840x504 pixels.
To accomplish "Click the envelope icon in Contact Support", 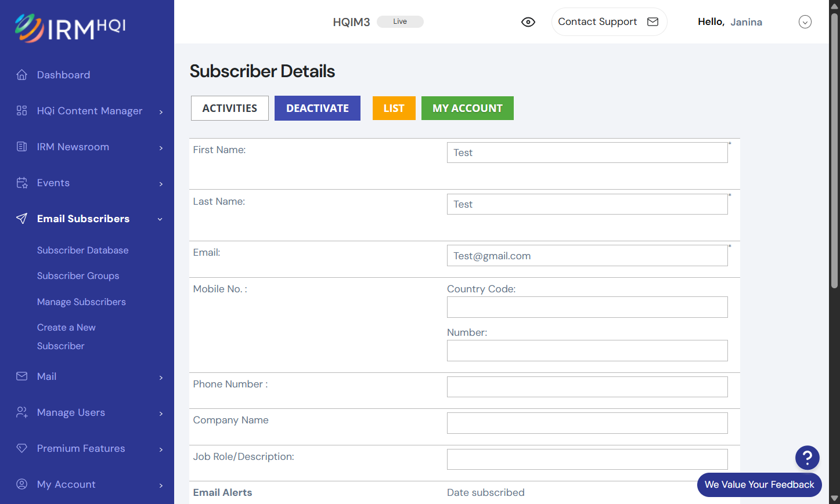I will point(653,21).
